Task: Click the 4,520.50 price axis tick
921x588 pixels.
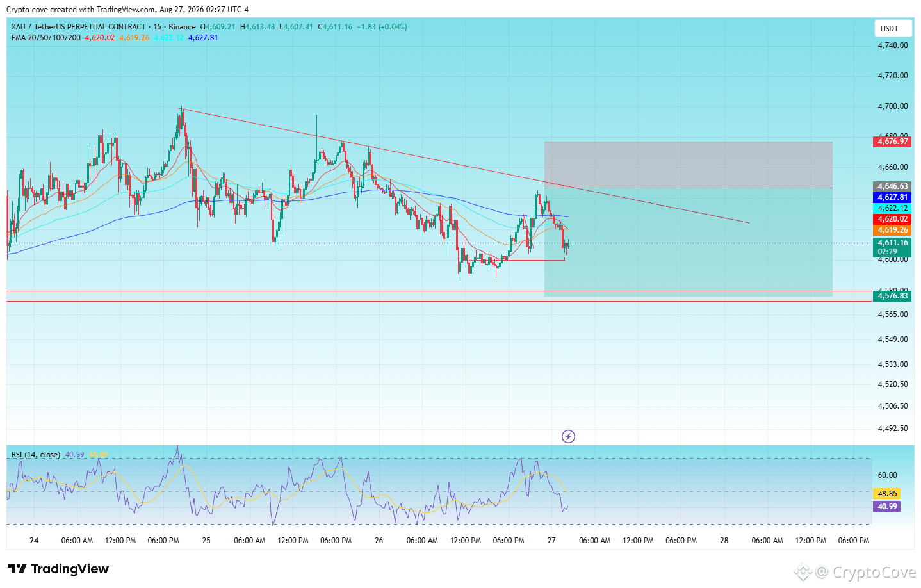Action: 893,384
